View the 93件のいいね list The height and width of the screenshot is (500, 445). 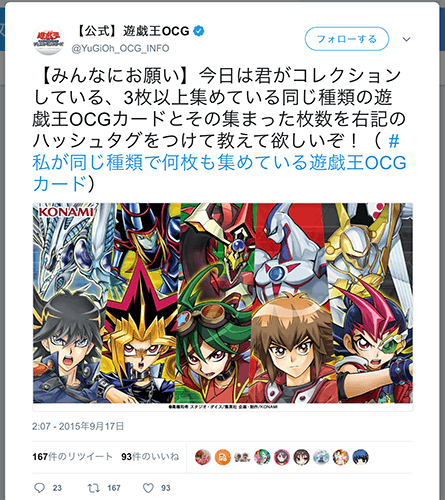coord(150,456)
